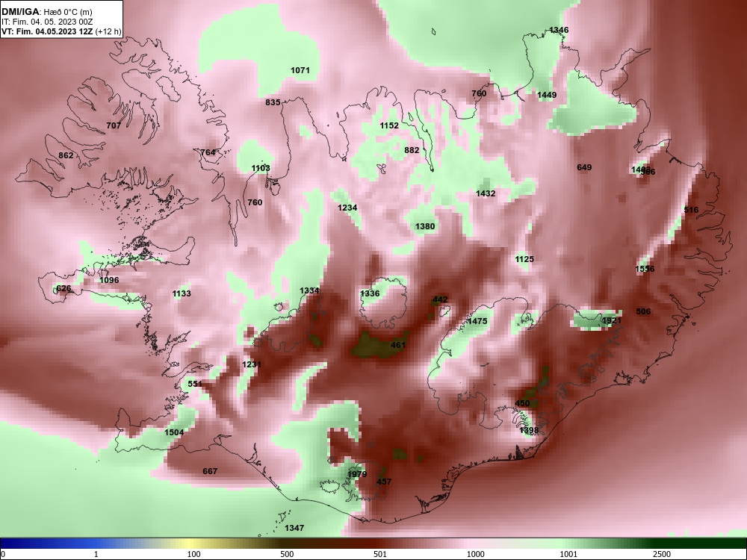
Task: Click the map value 1334
Action: tap(309, 291)
